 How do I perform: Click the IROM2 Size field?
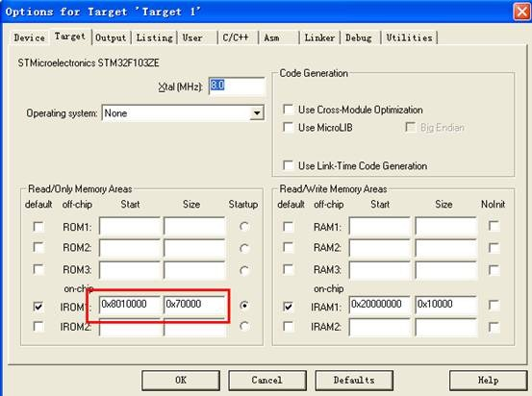click(x=194, y=327)
